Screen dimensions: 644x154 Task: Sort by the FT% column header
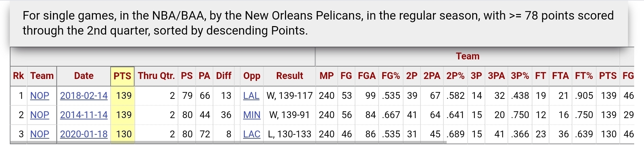[584, 76]
